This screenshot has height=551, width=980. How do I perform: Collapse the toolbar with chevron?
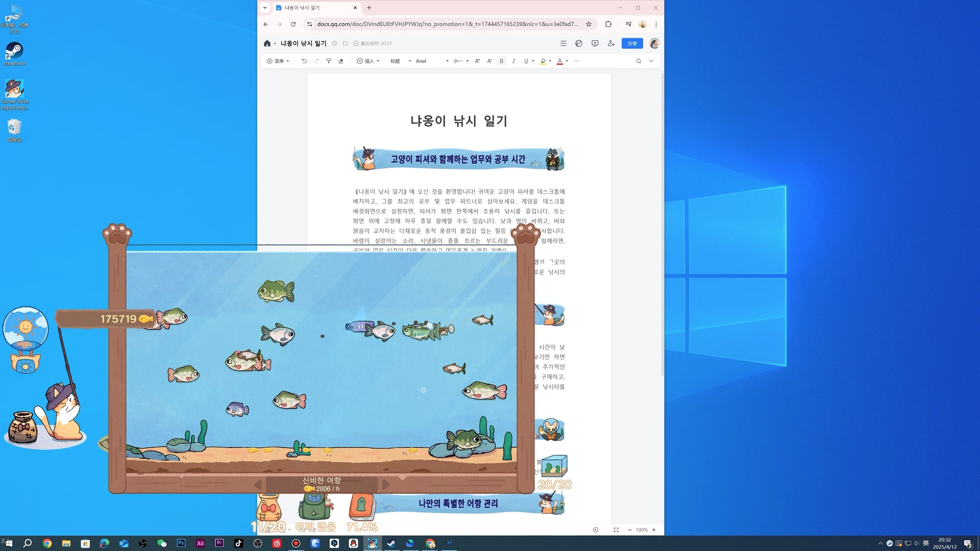651,61
